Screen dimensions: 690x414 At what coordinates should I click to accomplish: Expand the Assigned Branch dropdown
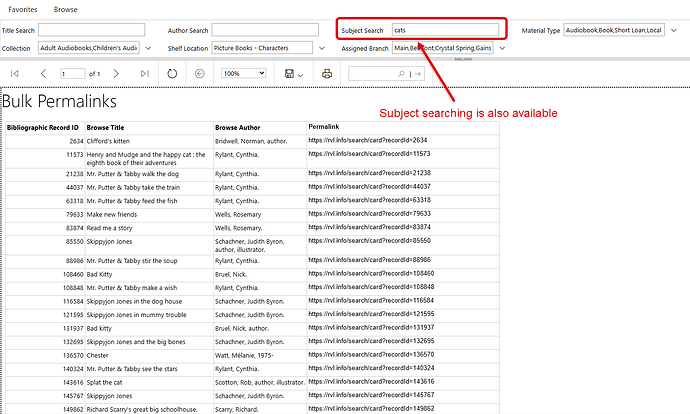click(x=502, y=48)
